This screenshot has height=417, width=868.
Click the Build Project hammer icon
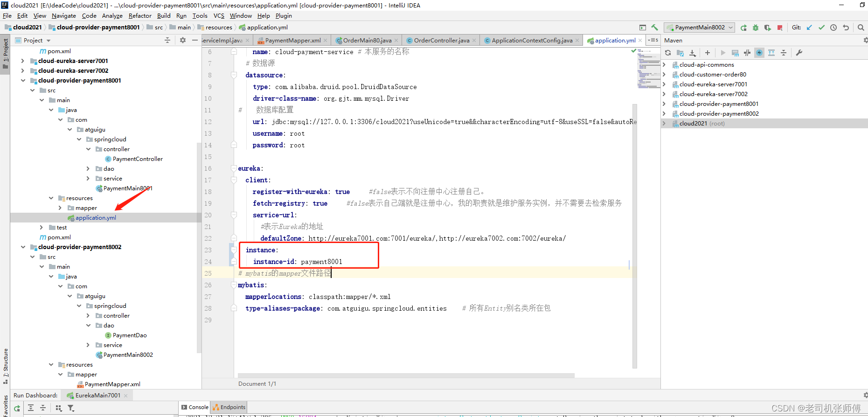tap(655, 28)
